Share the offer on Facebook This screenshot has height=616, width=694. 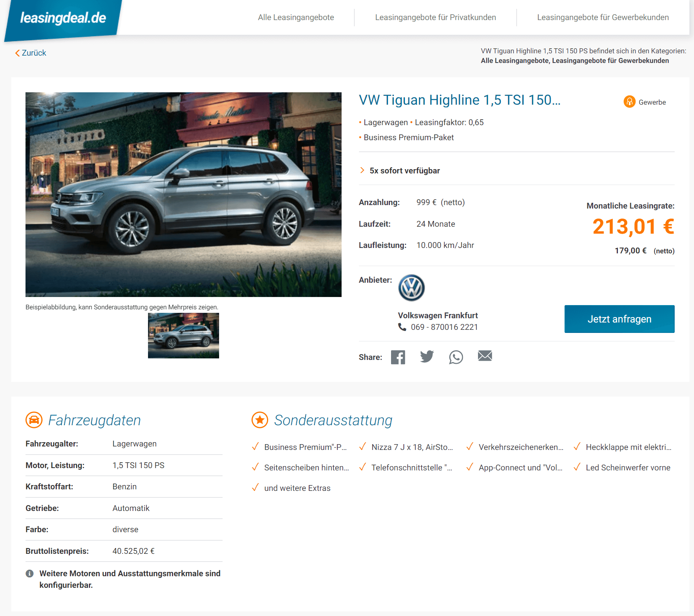tap(398, 357)
